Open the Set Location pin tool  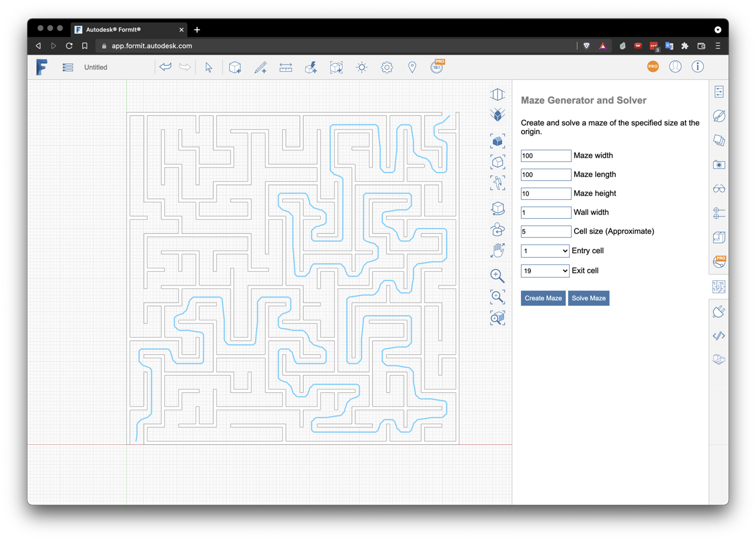tap(412, 67)
